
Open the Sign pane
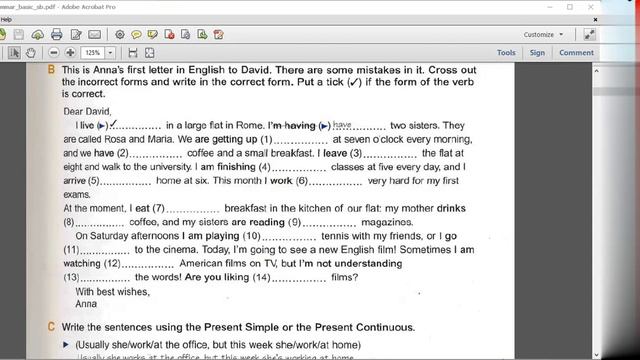pos(537,53)
